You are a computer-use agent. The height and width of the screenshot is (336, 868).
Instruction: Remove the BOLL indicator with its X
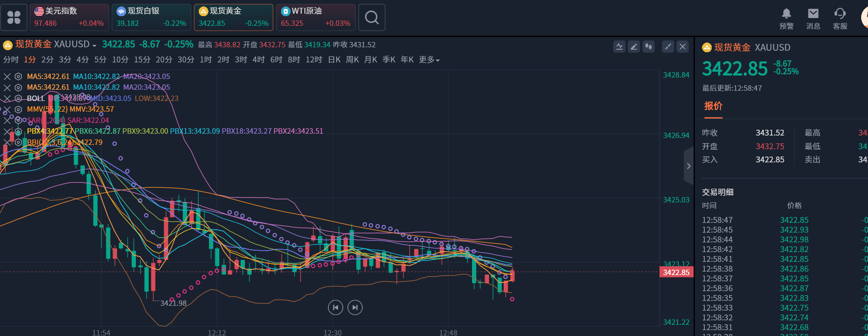click(7, 99)
